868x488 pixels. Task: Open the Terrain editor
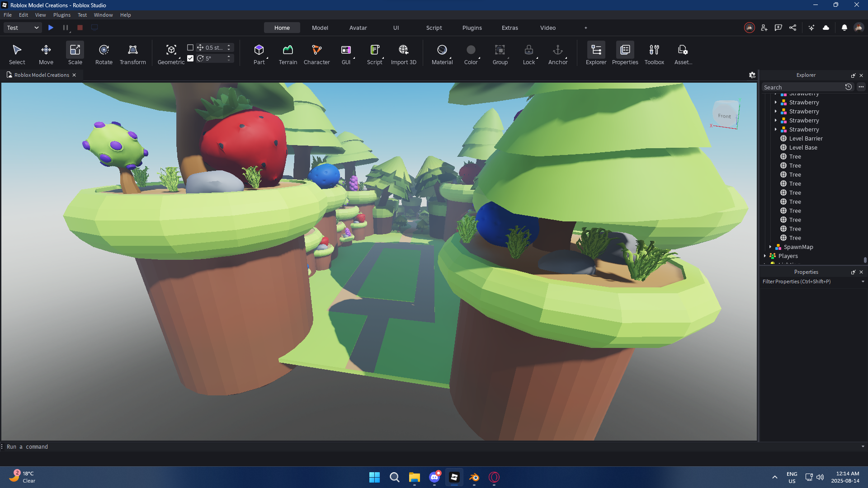(x=288, y=53)
